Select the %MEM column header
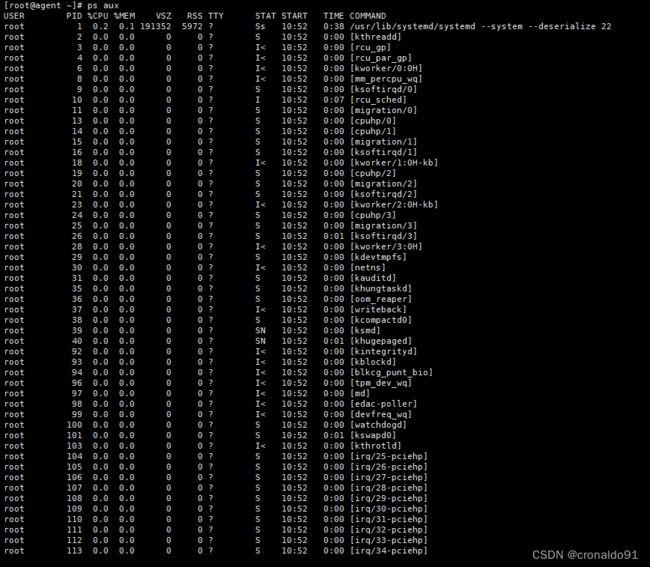Viewport: 650px width, 567px height. pos(124,16)
